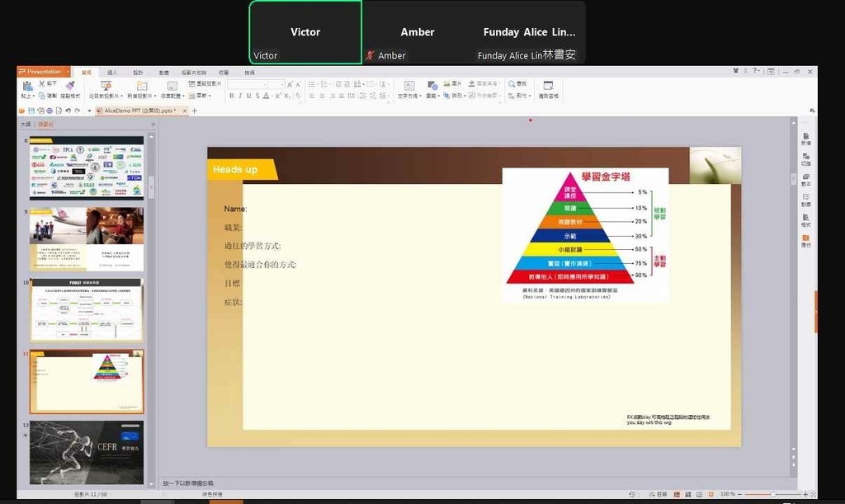Viewport: 845px width, 504px height.
Task: Click the Cut scissors icon
Action: [43, 83]
